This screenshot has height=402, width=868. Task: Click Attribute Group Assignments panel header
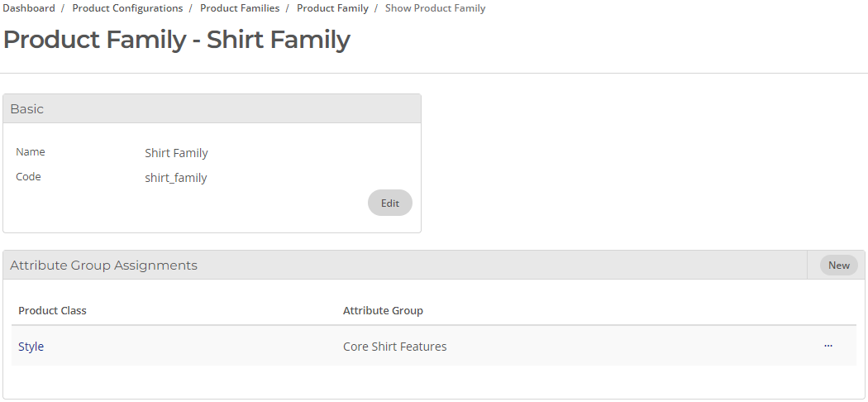tap(405, 266)
